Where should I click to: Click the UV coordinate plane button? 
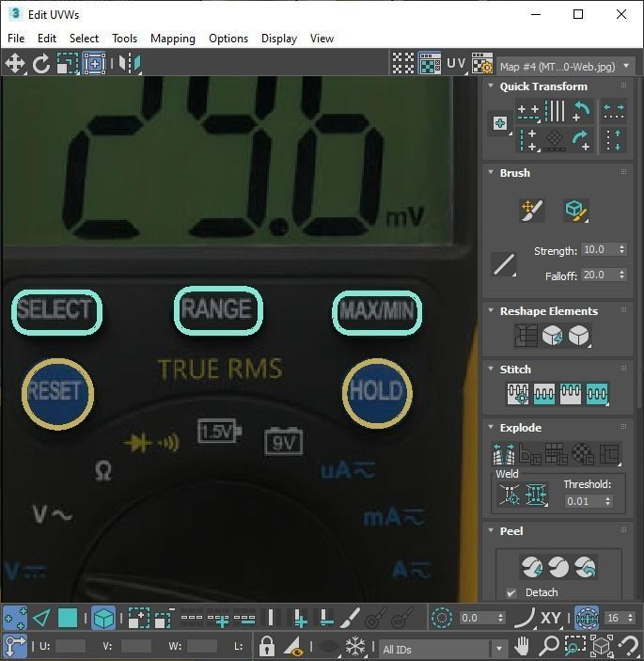click(x=457, y=64)
